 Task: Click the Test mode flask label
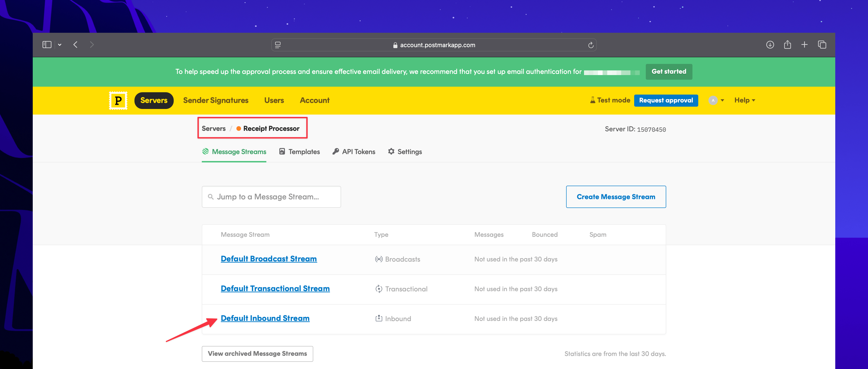click(610, 100)
